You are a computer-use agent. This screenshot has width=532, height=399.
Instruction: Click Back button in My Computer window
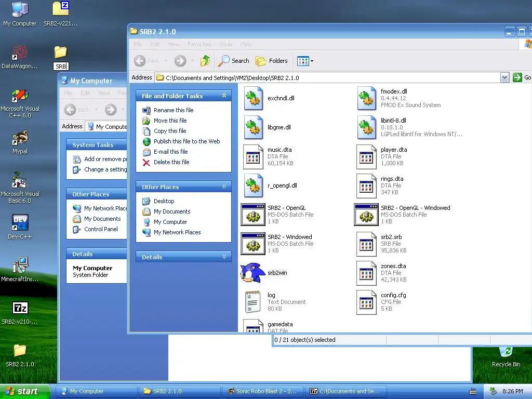[x=78, y=110]
